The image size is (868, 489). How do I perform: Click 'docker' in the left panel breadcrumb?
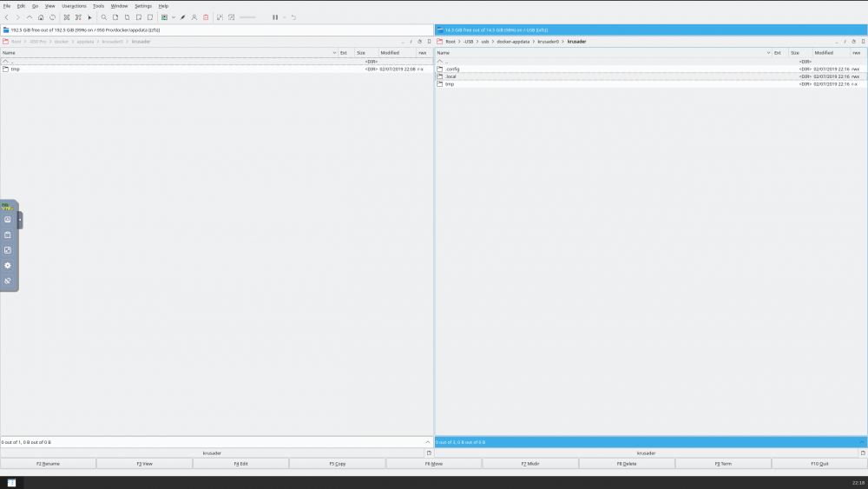coord(62,42)
